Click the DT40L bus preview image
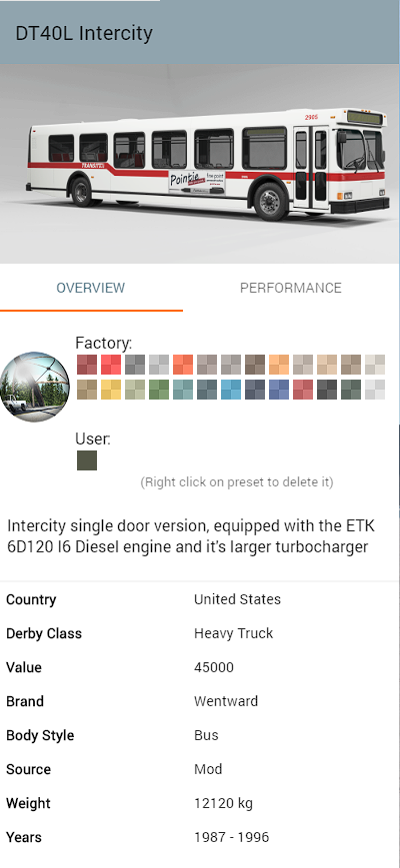Viewport: 400px width, 868px height. point(199,163)
